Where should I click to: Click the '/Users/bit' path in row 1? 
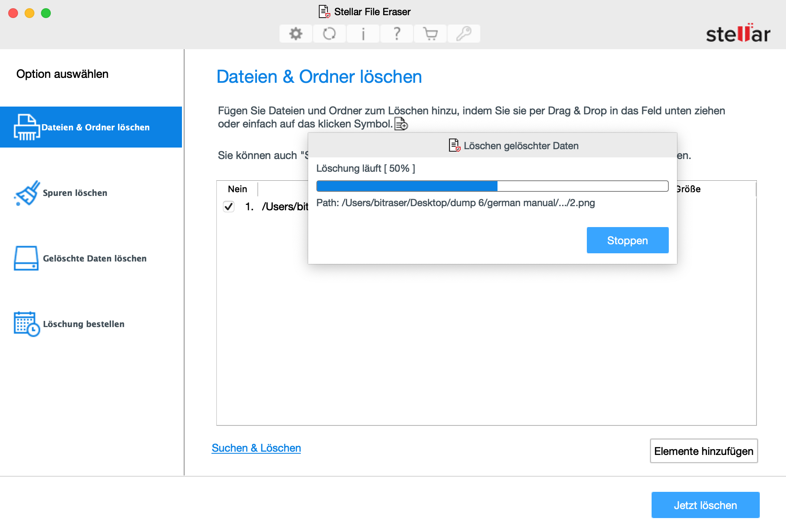[x=285, y=207]
